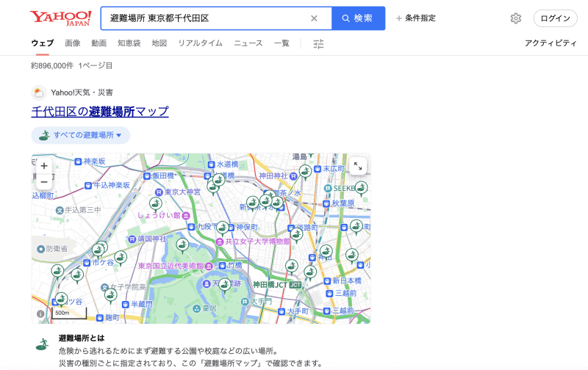Switch to the 画像 tab
Image resolution: width=588 pixels, height=370 pixels.
pyautogui.click(x=72, y=43)
